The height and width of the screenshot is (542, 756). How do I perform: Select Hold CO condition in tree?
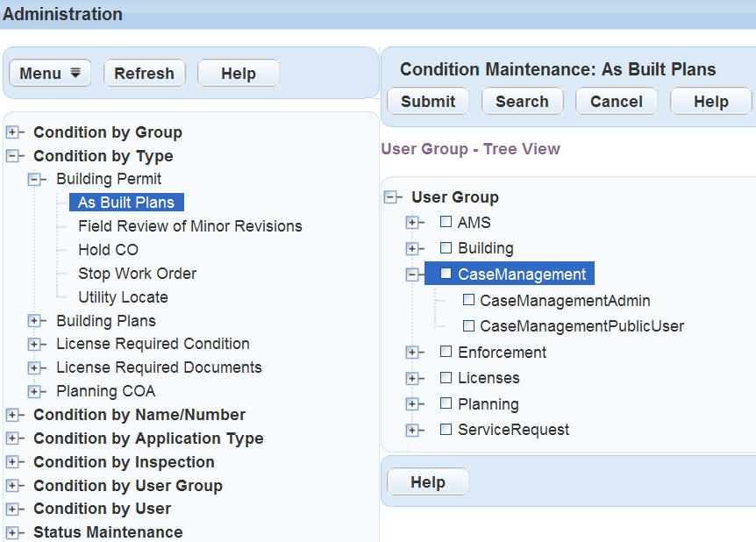coord(108,250)
